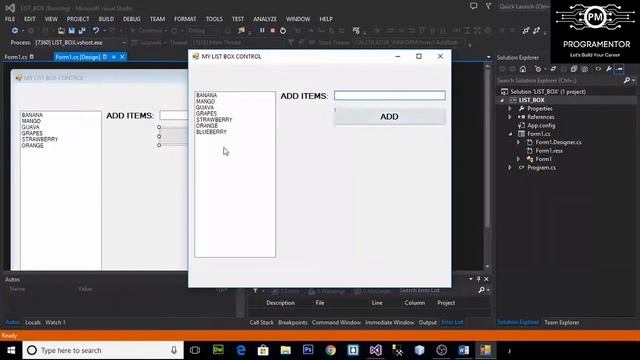Switch to the Call Stack tab

click(x=261, y=322)
